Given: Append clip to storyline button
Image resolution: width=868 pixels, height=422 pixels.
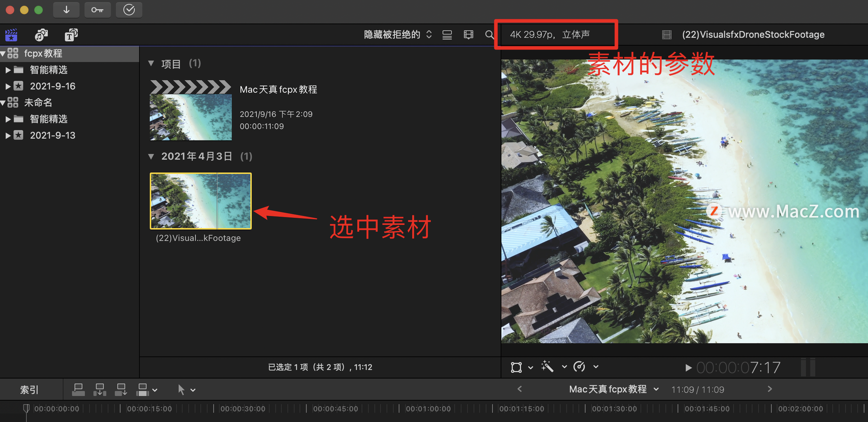Looking at the screenshot, I should tap(121, 389).
